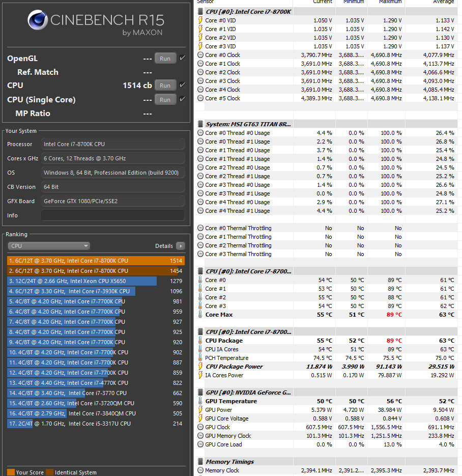Click the "91.143 W" CPU Package Power maximum
This screenshot has height=476, width=462.
click(389, 367)
